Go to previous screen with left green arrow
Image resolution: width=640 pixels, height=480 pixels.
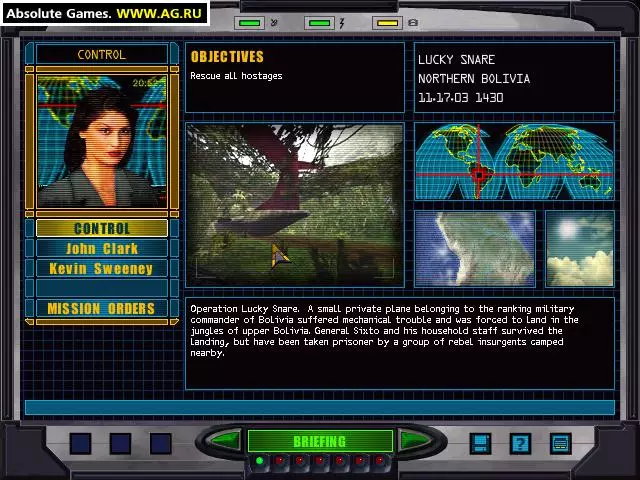(x=225, y=441)
